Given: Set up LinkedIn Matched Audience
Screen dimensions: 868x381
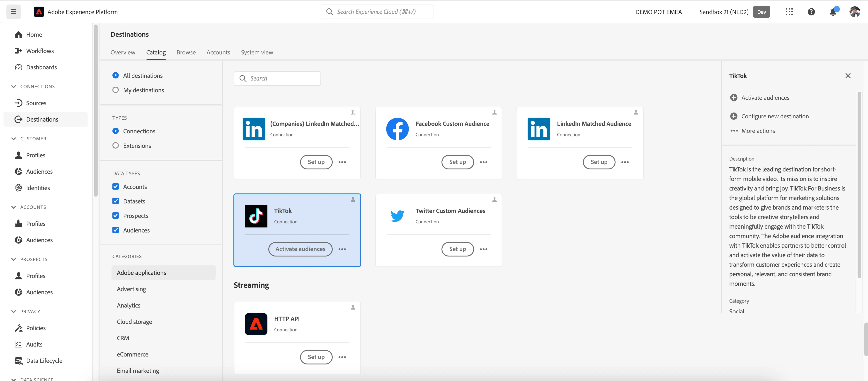Looking at the screenshot, I should (599, 162).
